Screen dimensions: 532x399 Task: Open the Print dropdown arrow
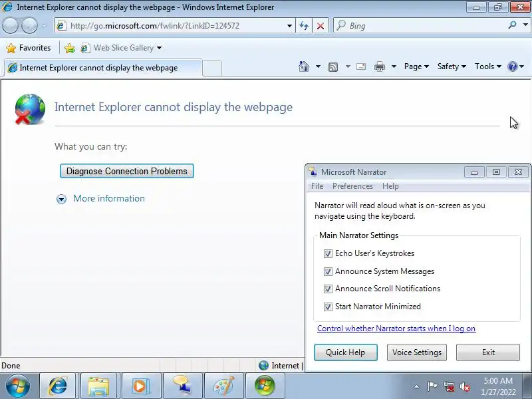(x=394, y=66)
